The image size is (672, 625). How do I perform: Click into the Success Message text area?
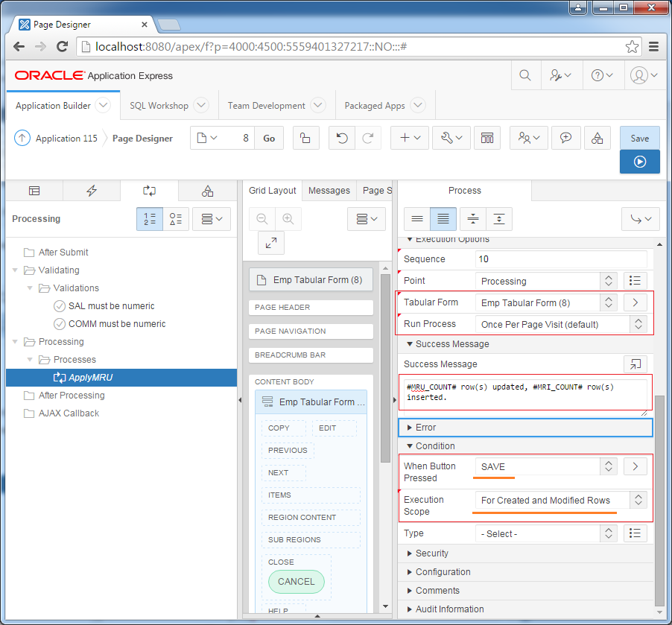pos(525,396)
